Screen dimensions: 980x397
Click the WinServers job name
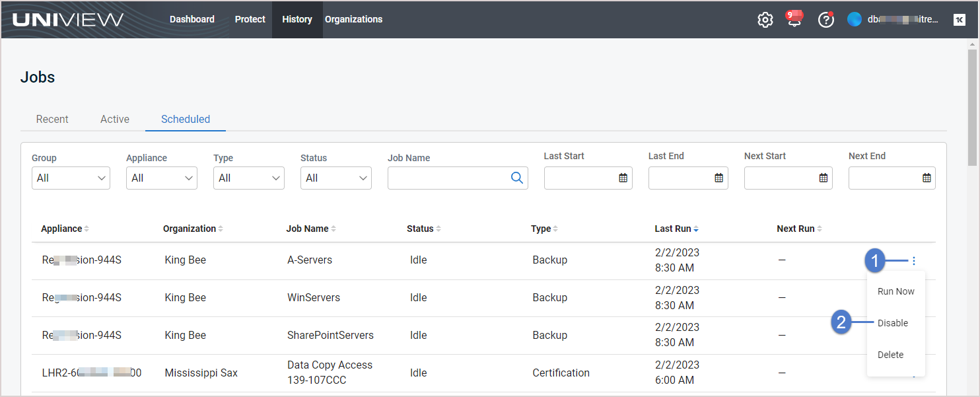[x=314, y=298]
